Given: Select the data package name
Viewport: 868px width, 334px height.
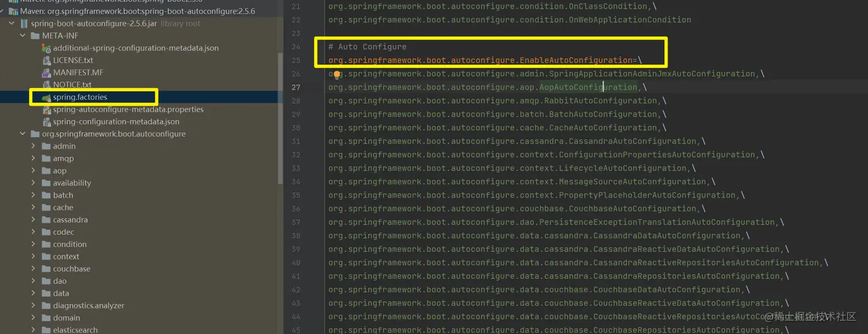Looking at the screenshot, I should point(61,293).
